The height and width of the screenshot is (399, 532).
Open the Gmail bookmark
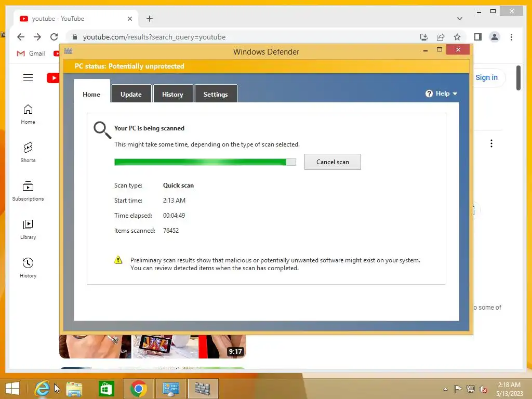point(31,54)
